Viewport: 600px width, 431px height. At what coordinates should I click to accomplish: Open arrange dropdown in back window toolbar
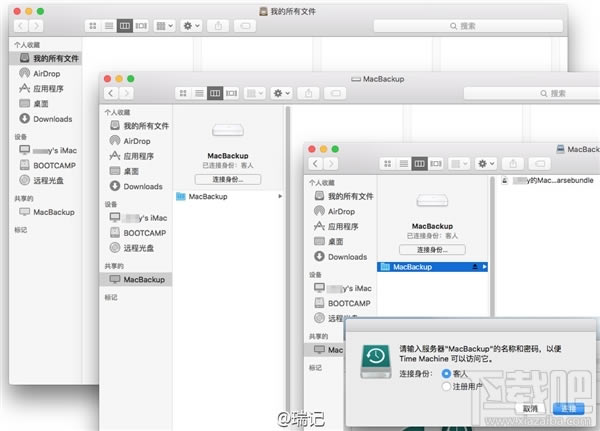tap(165, 26)
